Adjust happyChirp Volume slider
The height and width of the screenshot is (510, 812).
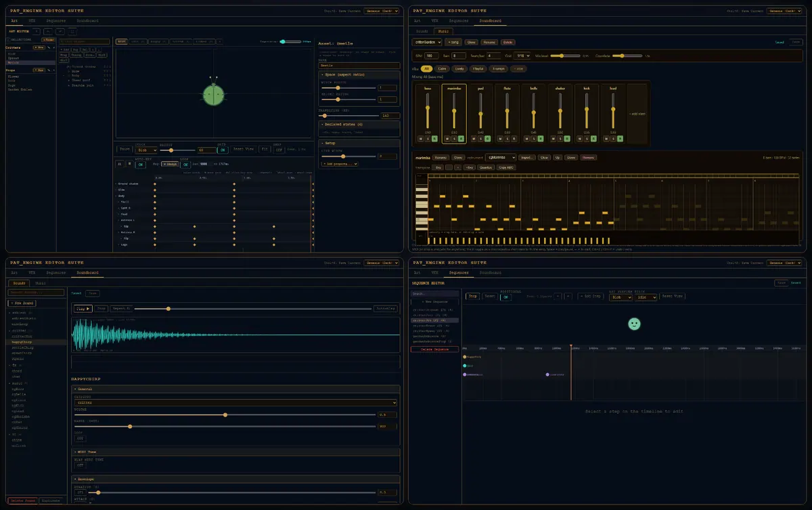225,415
